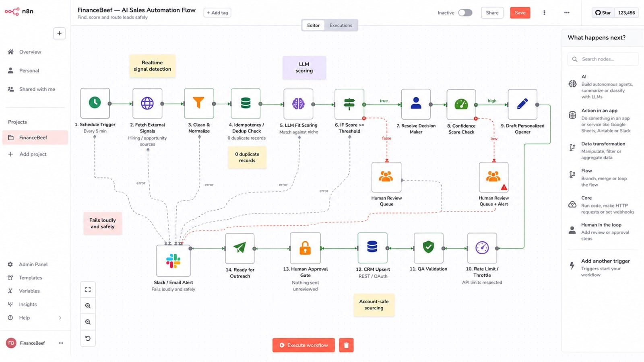Select the LLM Fit Scoring brain node
Viewport: 644px width, 362px height.
(298, 104)
